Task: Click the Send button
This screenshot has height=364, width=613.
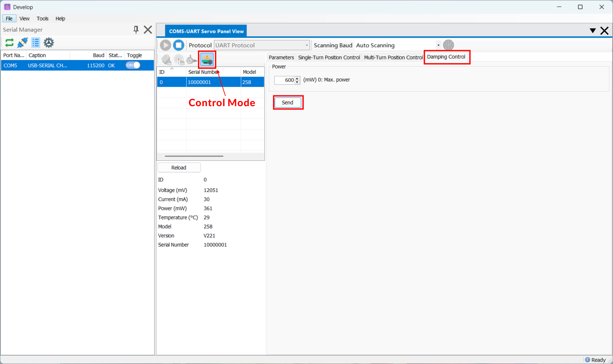Action: click(288, 103)
